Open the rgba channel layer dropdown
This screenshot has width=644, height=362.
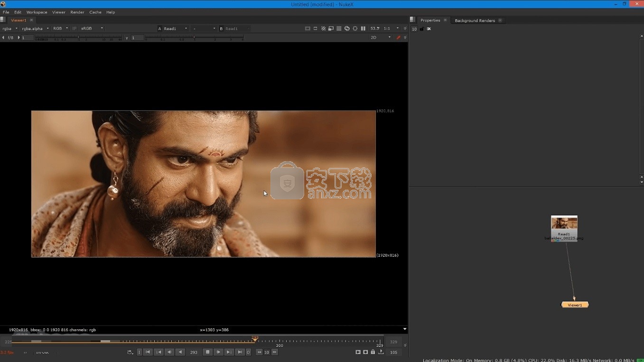click(10, 28)
